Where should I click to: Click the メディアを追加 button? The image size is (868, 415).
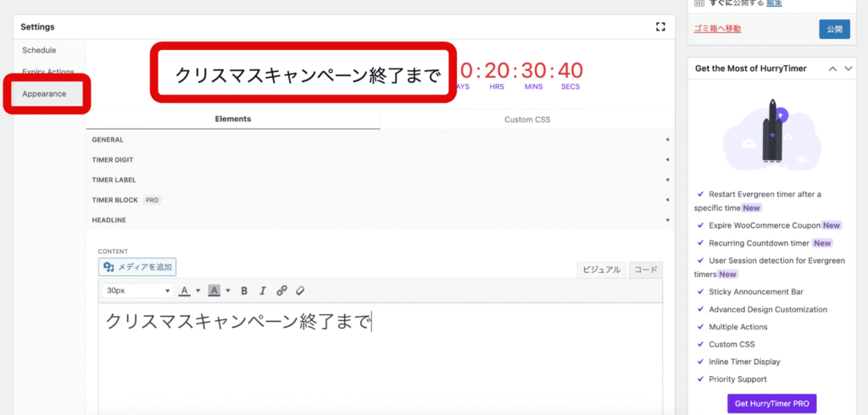tap(137, 268)
